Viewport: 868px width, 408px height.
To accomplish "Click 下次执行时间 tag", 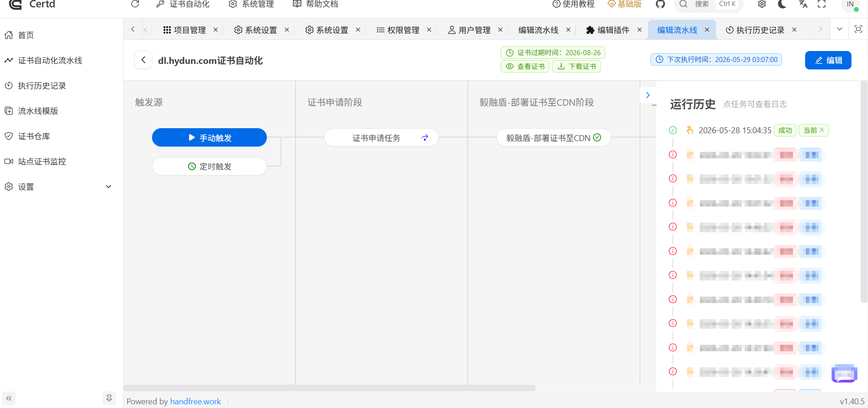I will click(716, 60).
